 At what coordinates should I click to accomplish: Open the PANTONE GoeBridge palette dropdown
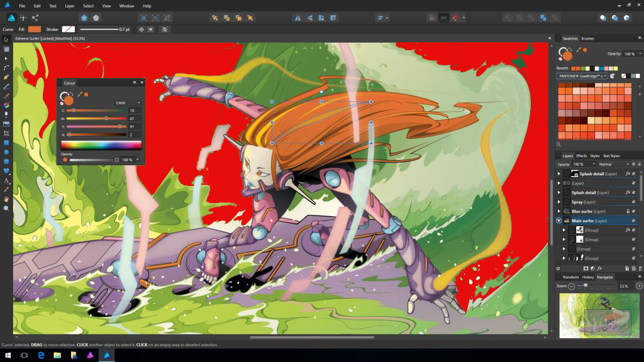(582, 76)
